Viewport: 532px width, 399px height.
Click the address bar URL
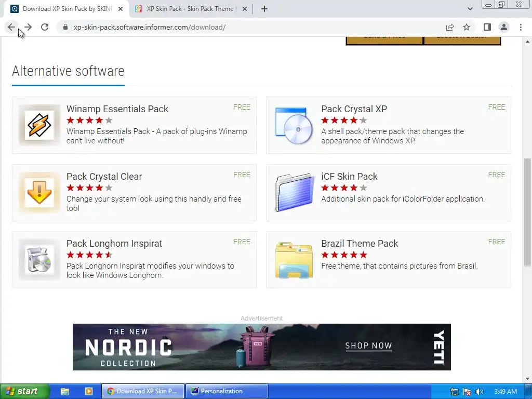click(150, 27)
